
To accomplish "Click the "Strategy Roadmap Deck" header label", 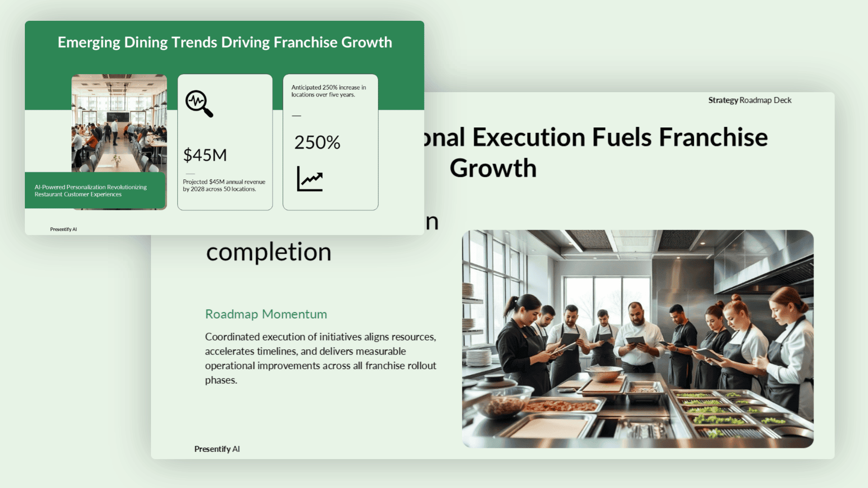I will [x=750, y=100].
